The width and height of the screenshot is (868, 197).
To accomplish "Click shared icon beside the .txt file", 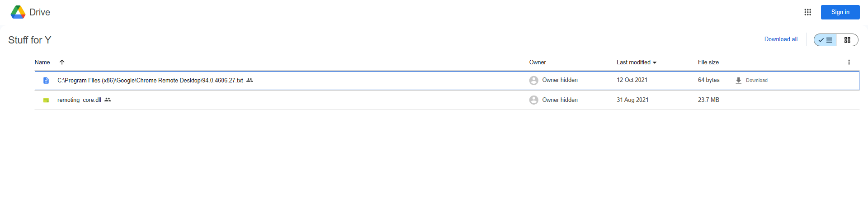I will pyautogui.click(x=250, y=80).
